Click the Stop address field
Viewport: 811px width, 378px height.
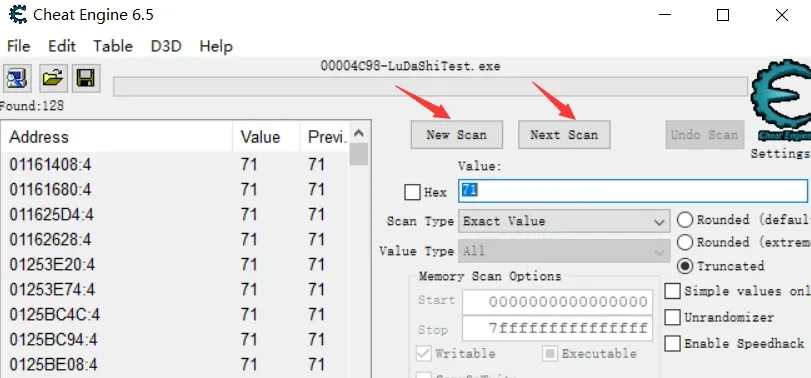(558, 328)
